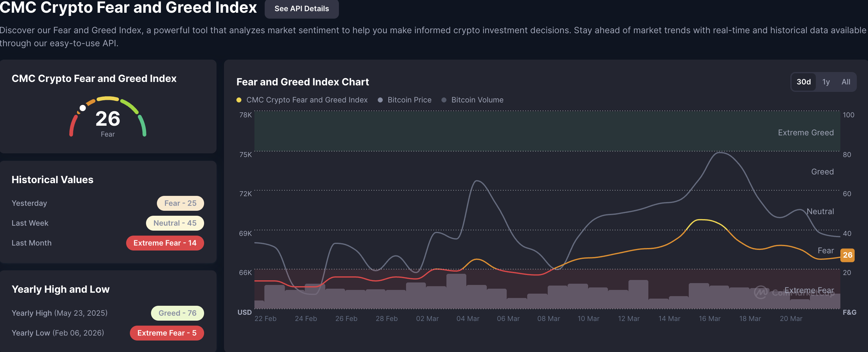Click the Extreme Fear - 5 yearly low badge
This screenshot has height=352, width=868.
(x=167, y=333)
